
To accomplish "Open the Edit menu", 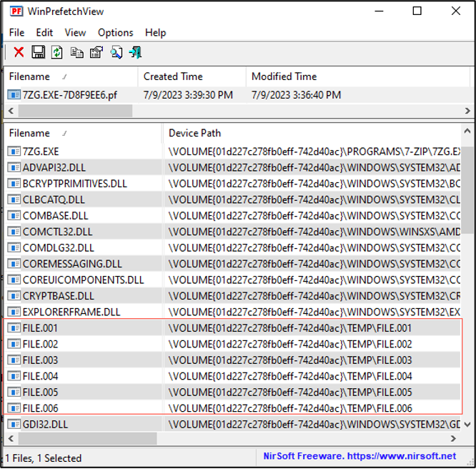I will tap(44, 32).
